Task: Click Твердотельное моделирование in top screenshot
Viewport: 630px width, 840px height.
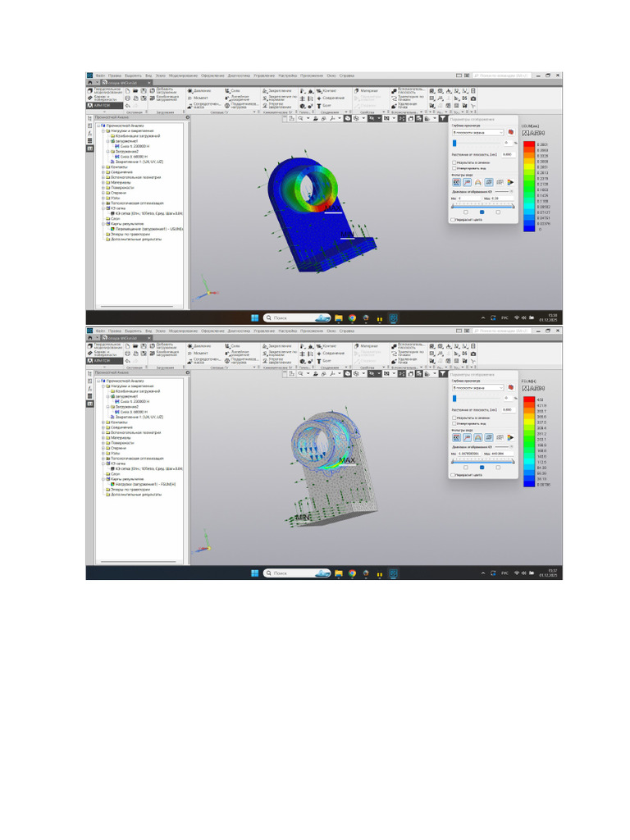Action: 105,91
